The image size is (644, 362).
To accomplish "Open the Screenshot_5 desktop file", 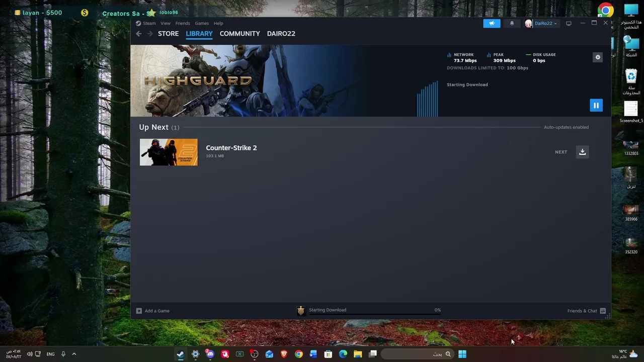I will [x=631, y=112].
